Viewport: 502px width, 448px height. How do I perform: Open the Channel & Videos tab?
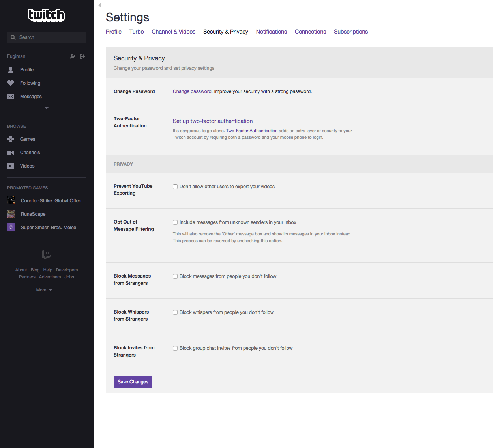[173, 32]
